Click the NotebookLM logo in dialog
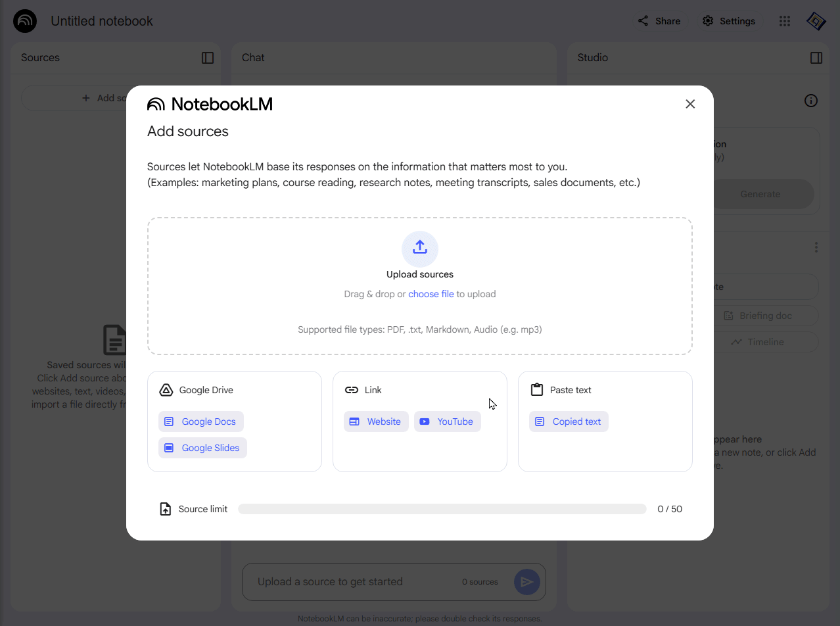 pos(210,104)
